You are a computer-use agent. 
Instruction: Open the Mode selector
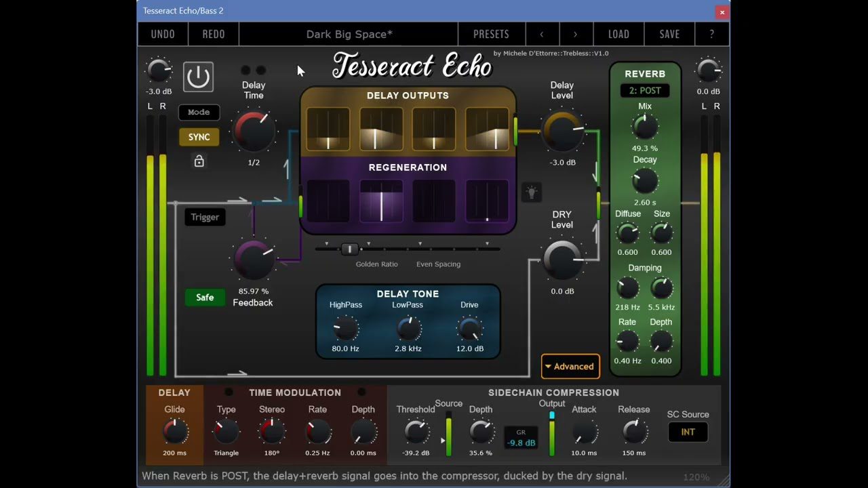click(x=199, y=113)
